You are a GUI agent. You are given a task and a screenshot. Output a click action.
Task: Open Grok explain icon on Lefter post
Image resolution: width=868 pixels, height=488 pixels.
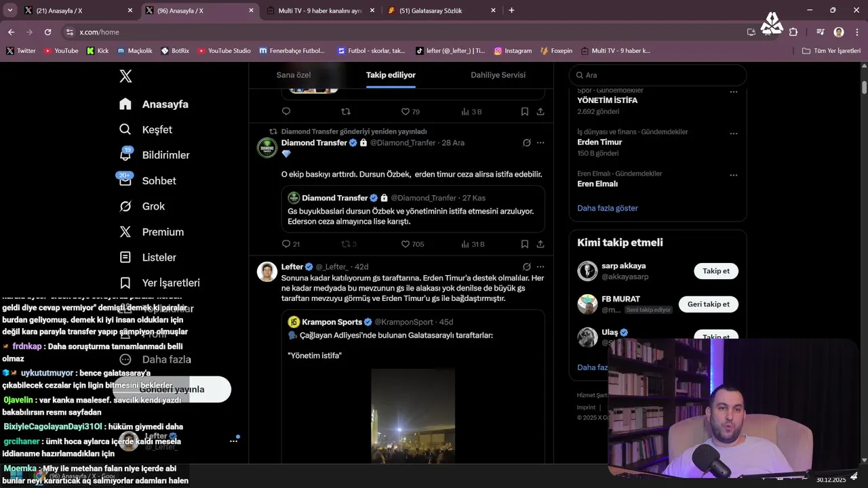click(x=527, y=267)
